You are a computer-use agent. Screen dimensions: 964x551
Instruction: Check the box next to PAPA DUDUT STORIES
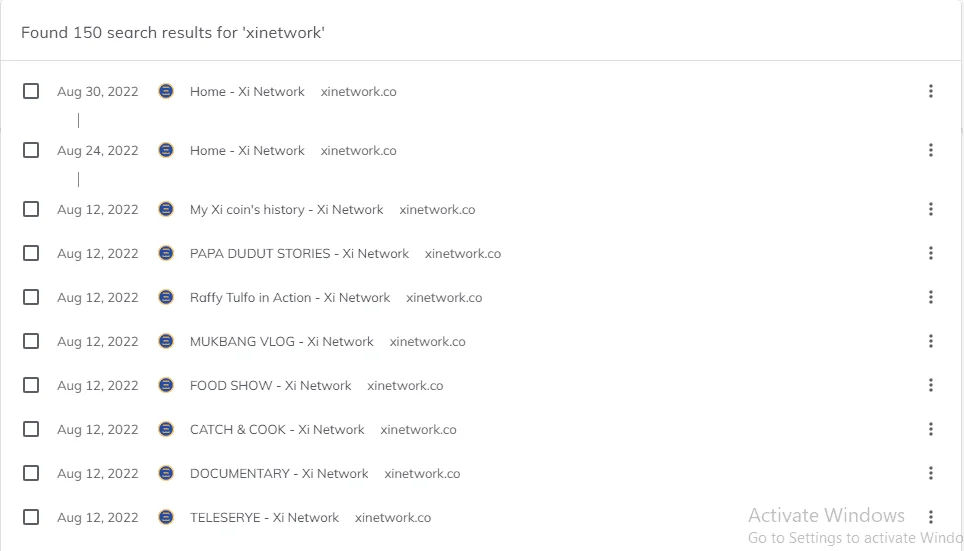(x=31, y=253)
